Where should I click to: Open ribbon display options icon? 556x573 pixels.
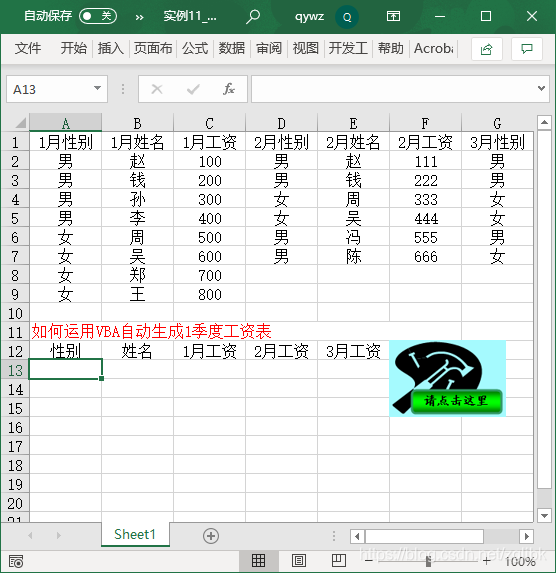click(x=393, y=16)
